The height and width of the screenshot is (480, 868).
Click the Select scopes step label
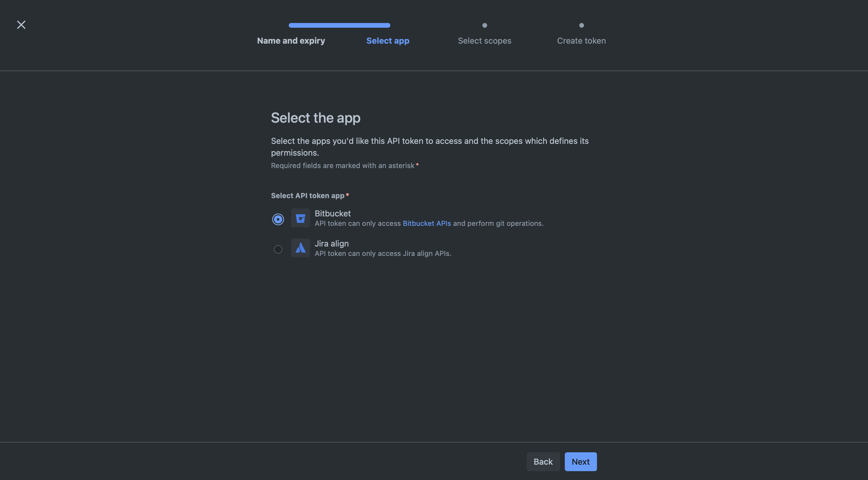click(x=484, y=41)
